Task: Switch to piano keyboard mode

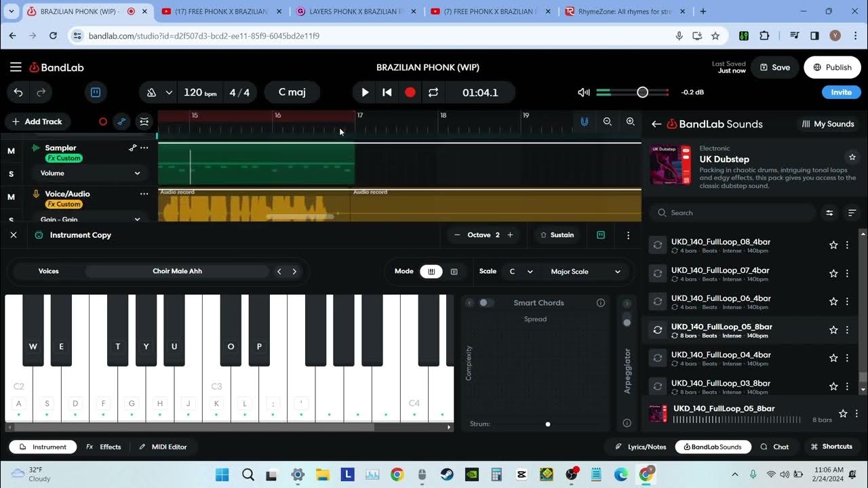Action: click(431, 271)
